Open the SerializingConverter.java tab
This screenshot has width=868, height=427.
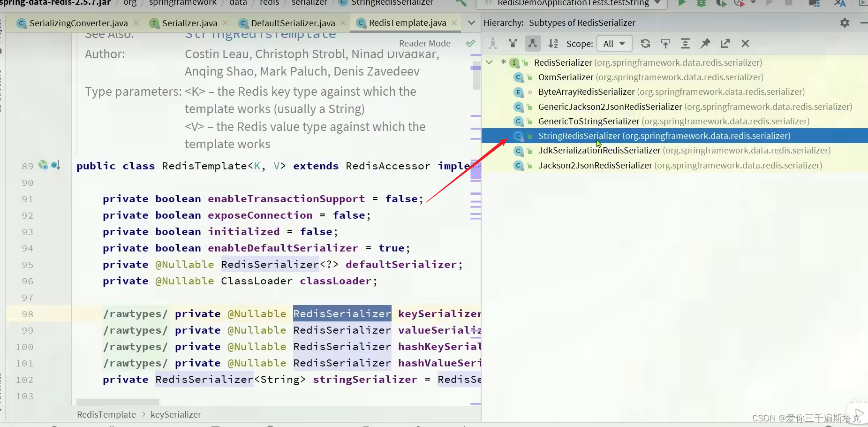(77, 23)
